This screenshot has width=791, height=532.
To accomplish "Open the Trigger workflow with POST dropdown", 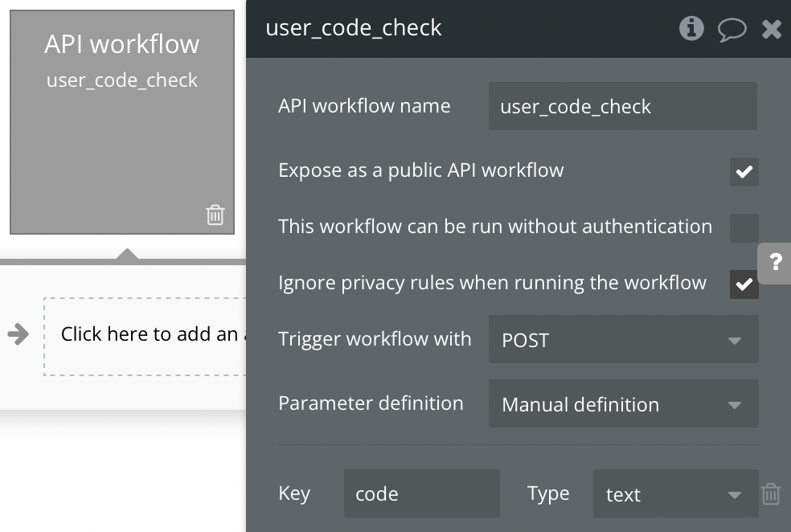I will [623, 340].
